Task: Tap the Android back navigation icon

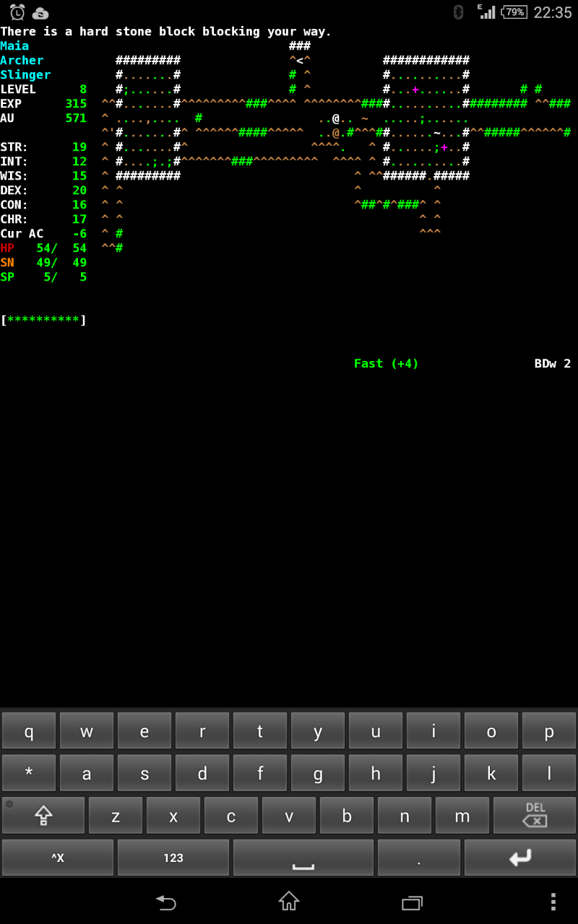Action: [x=166, y=902]
